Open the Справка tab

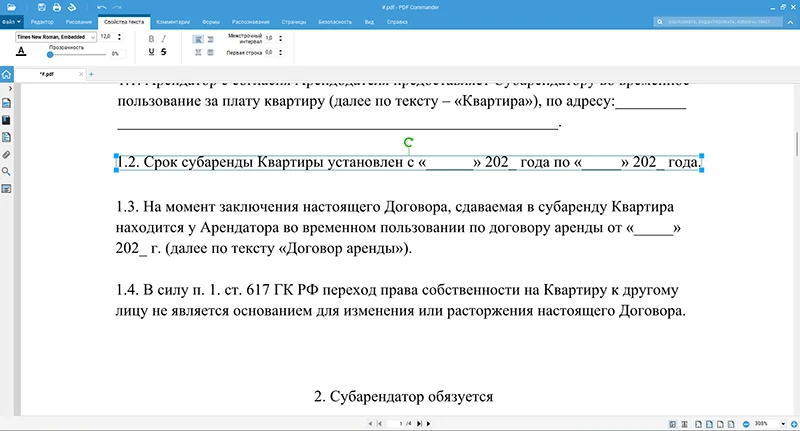pyautogui.click(x=397, y=22)
